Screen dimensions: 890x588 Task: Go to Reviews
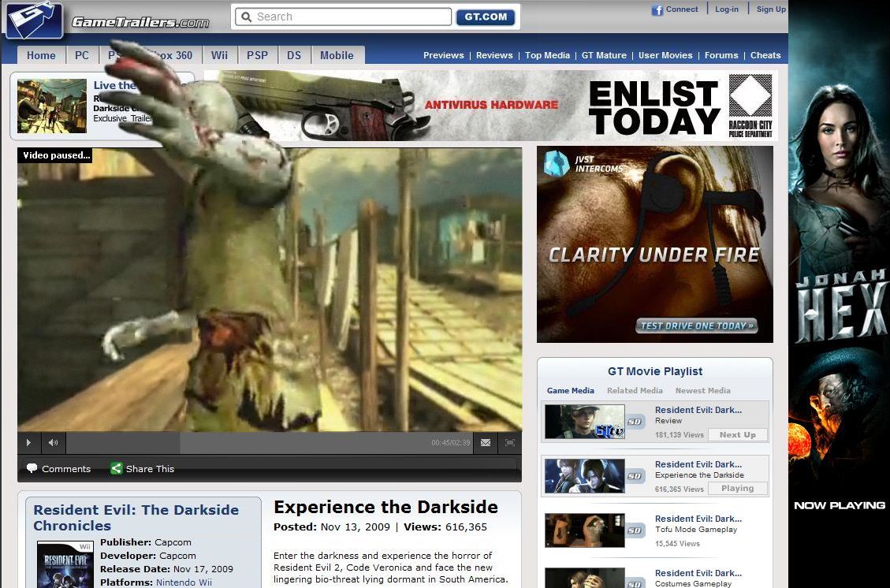click(x=494, y=55)
